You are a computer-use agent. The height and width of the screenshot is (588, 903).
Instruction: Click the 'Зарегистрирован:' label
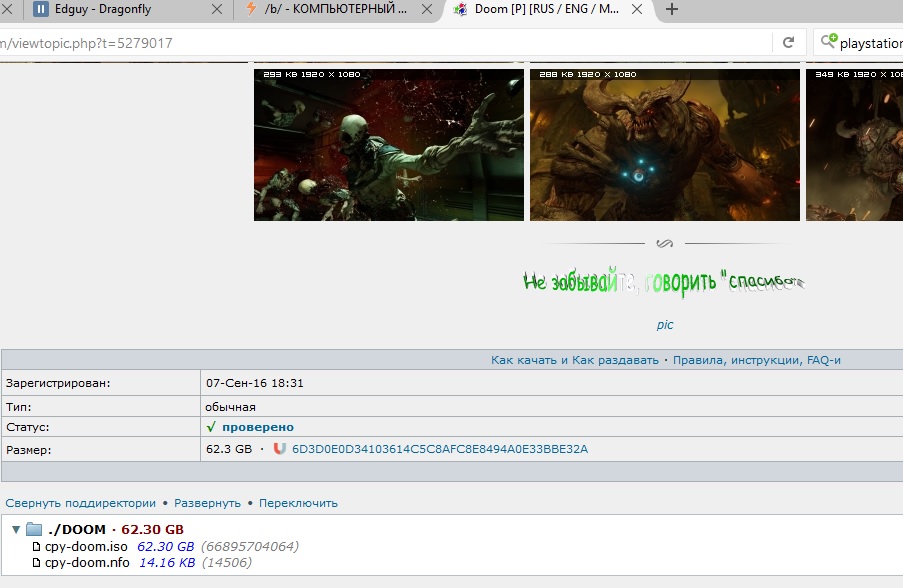click(x=58, y=383)
